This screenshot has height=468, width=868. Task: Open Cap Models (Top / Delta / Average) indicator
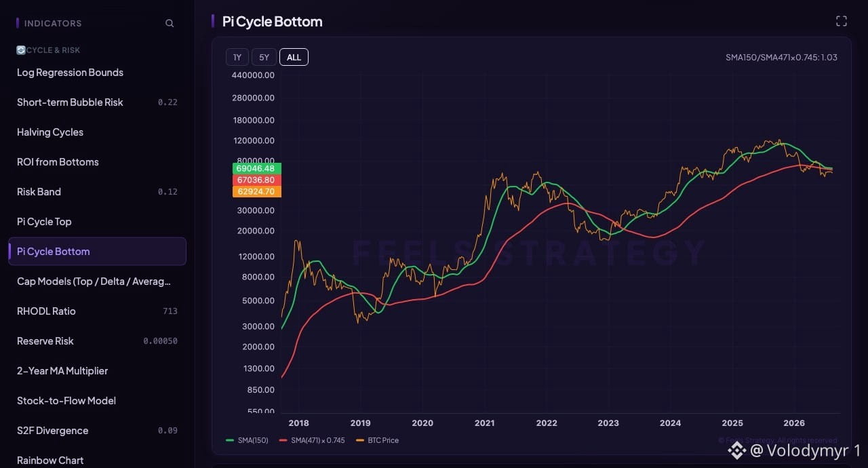click(x=97, y=281)
